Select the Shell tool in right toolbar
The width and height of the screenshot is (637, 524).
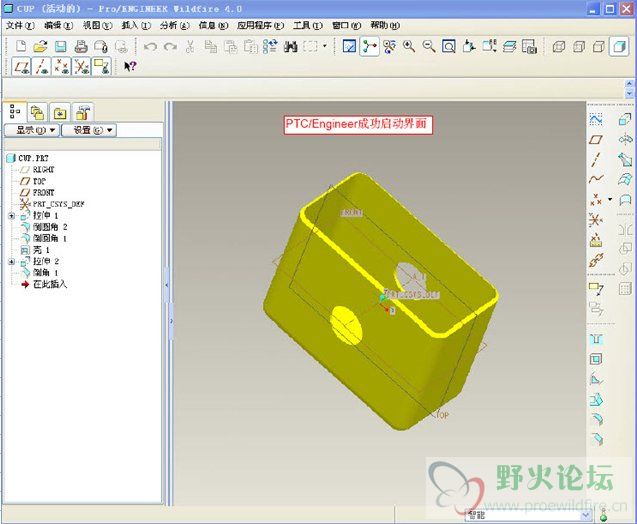coord(596,359)
